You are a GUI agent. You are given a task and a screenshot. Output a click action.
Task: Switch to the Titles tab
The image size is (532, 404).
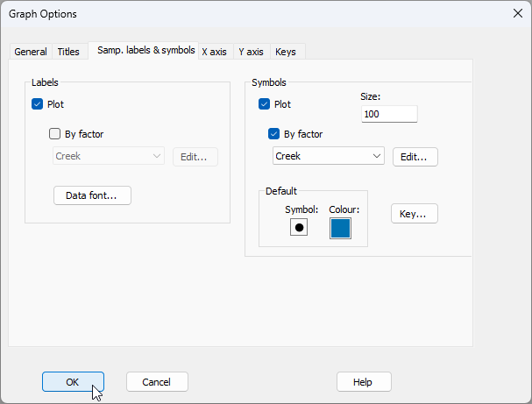68,52
